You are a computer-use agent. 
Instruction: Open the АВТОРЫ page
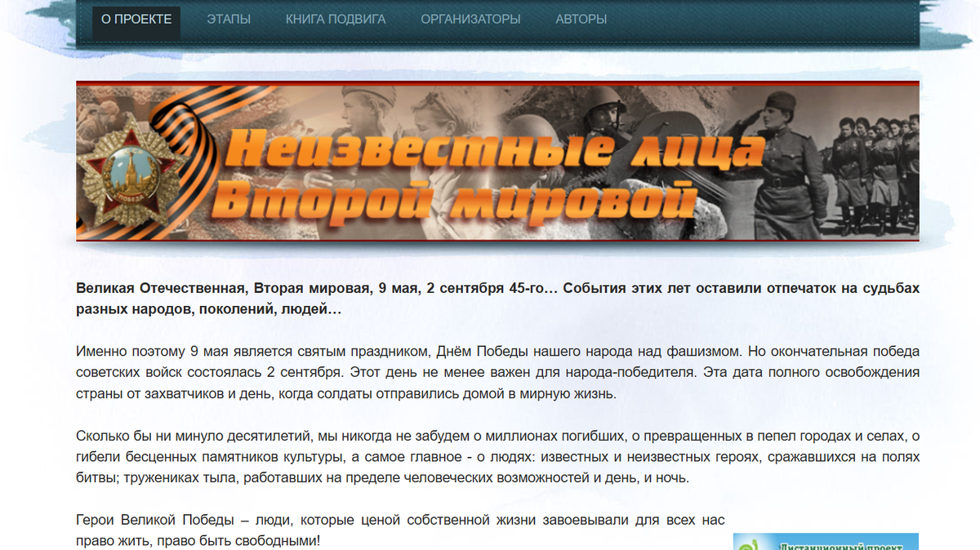tap(582, 18)
